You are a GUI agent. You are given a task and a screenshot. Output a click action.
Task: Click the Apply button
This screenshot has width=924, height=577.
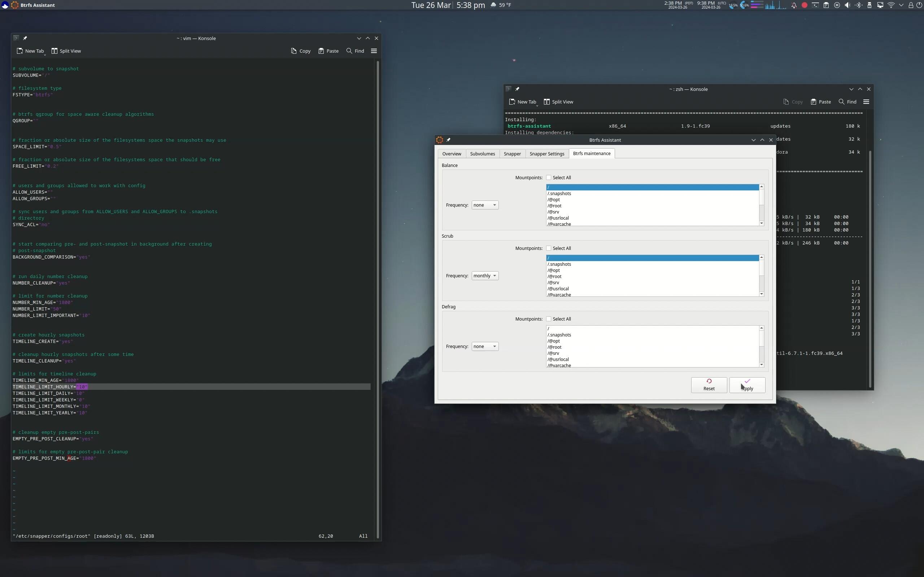pos(746,386)
